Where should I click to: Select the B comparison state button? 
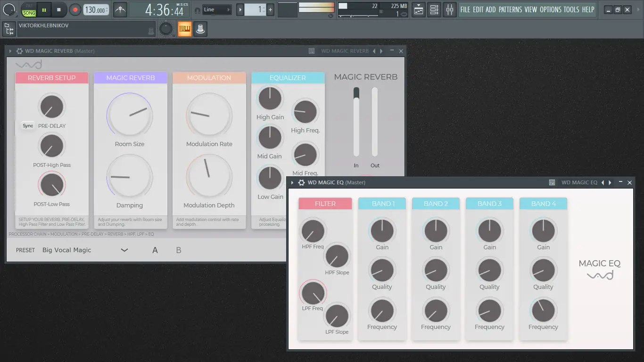point(179,250)
